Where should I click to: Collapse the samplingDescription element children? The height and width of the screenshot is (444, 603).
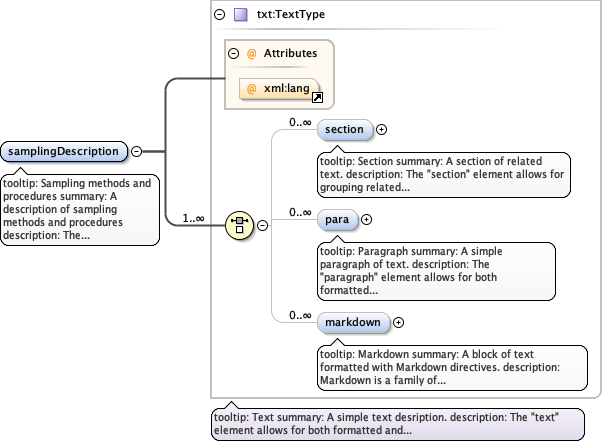(x=136, y=152)
